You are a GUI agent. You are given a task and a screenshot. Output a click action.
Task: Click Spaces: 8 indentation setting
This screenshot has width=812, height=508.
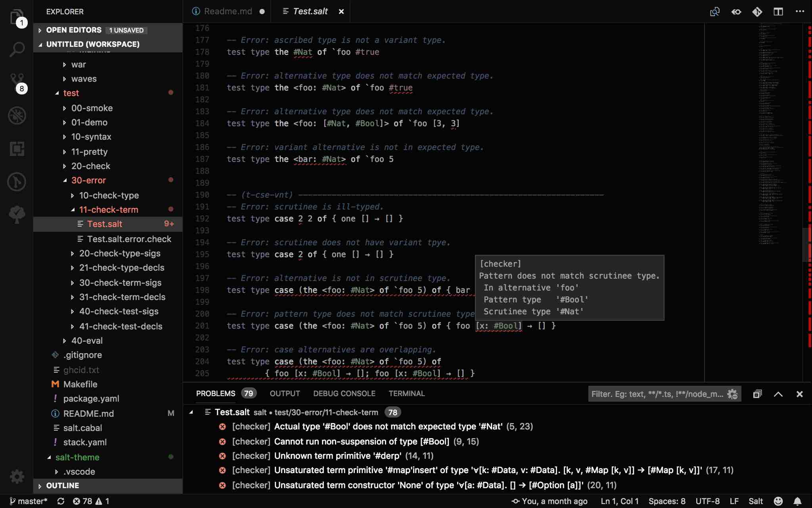tap(666, 501)
